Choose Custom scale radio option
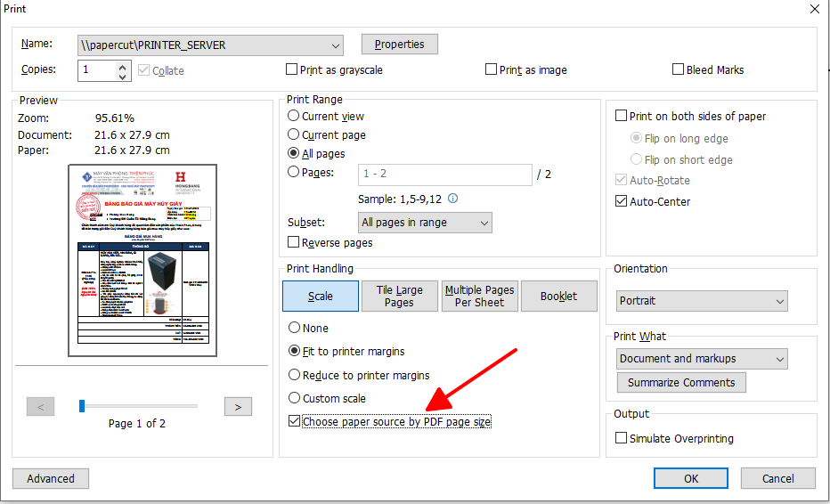Screen dimensions: 830x504 [x=294, y=398]
